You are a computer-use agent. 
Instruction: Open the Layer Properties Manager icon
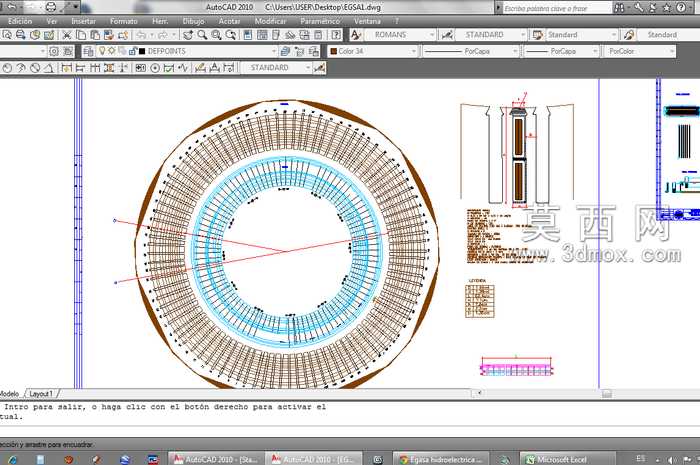tap(88, 51)
